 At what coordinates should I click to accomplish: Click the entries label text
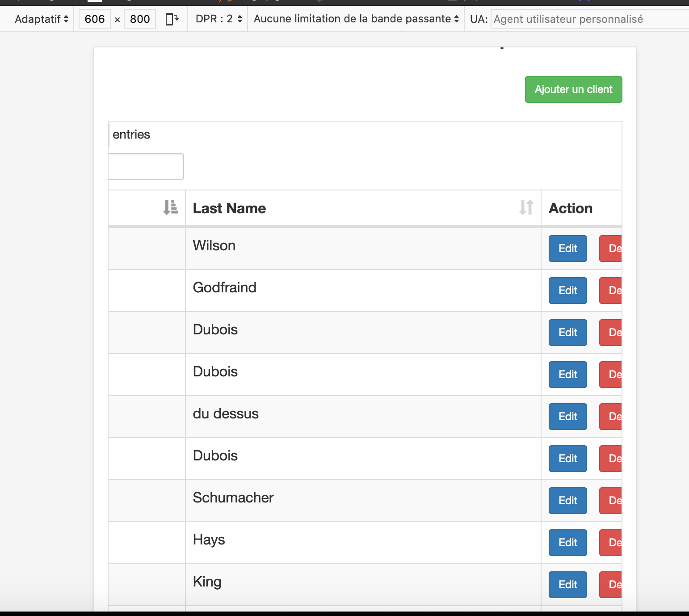131,135
